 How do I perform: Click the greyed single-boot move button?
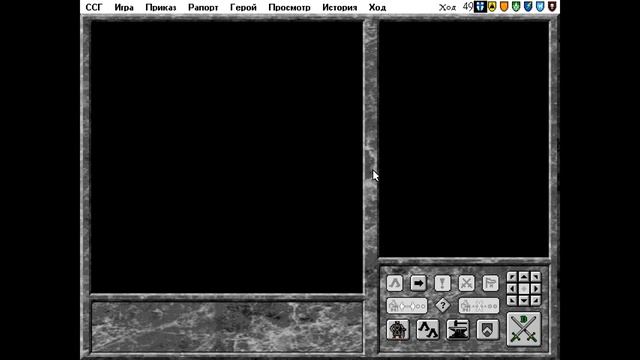tap(395, 283)
